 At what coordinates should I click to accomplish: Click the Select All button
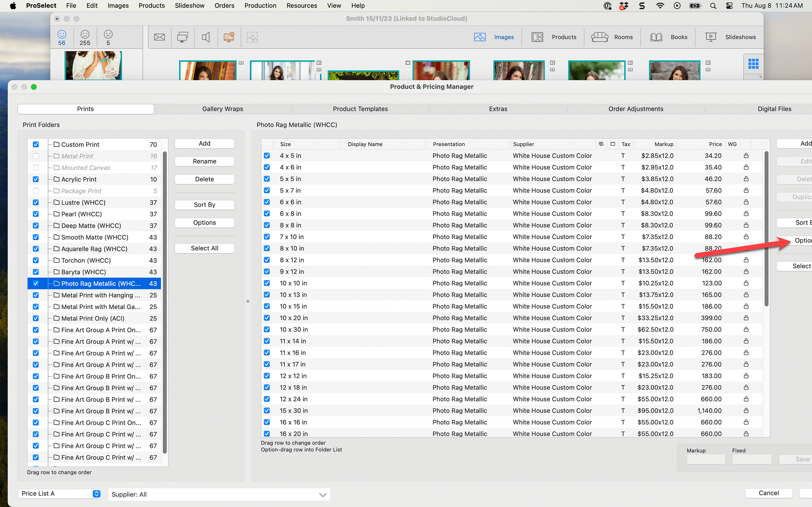pos(204,248)
